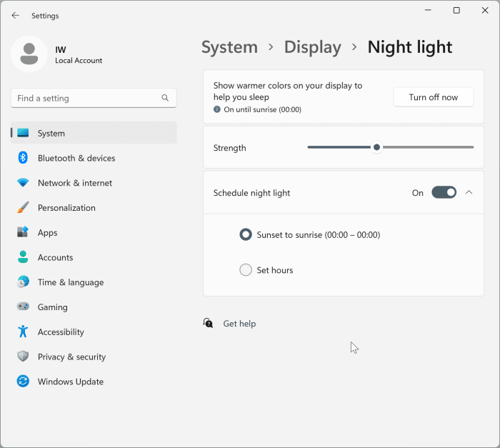Image resolution: width=500 pixels, height=448 pixels.
Task: Click in the Find a setting box
Action: coord(94,98)
